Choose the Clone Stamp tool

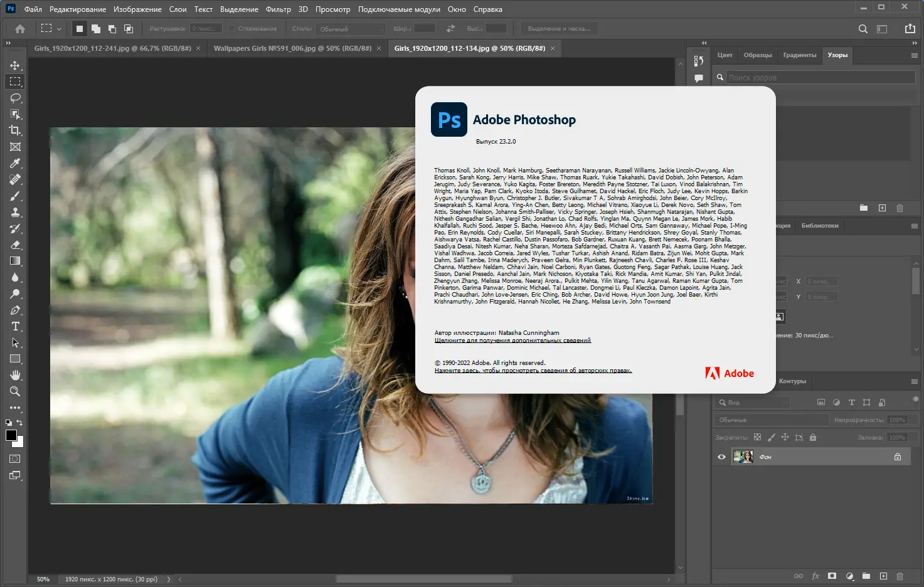[x=14, y=212]
